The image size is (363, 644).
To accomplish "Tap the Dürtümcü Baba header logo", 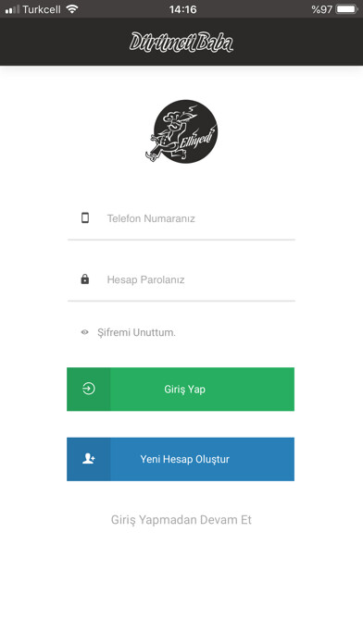I will (x=181, y=42).
